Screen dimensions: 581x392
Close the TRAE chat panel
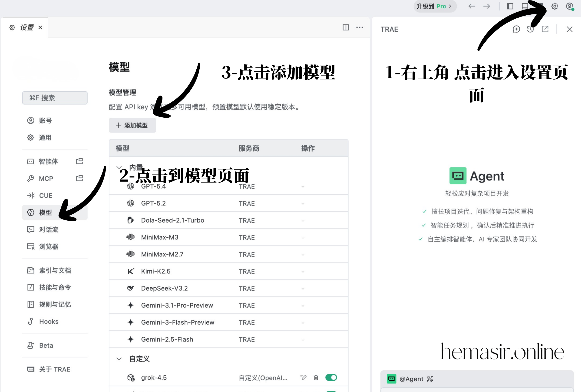[x=570, y=29]
